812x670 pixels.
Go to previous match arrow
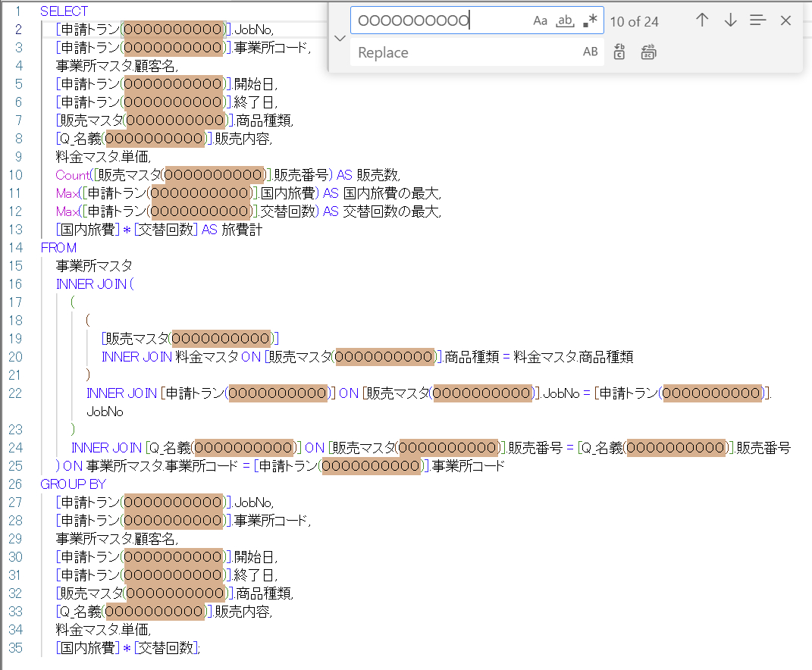pyautogui.click(x=702, y=20)
